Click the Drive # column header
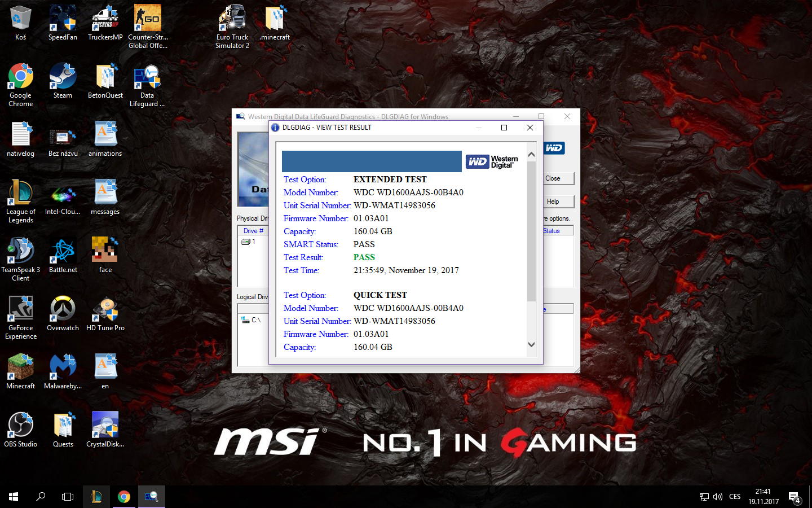 [253, 231]
